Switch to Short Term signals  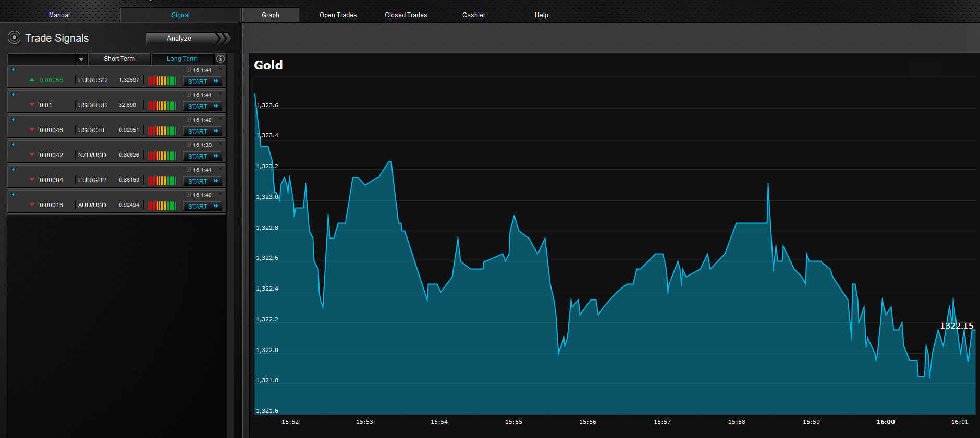click(x=119, y=59)
